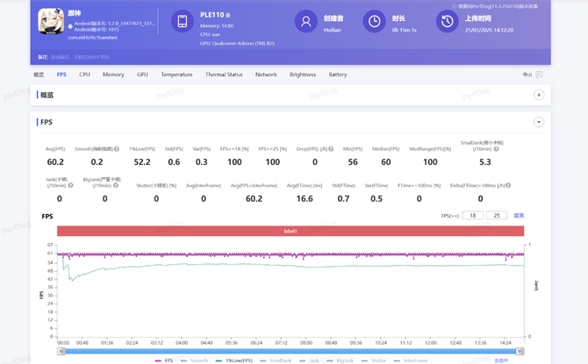The image size is (588, 364).
Task: Open the Thermal Status tab
Action: click(224, 75)
